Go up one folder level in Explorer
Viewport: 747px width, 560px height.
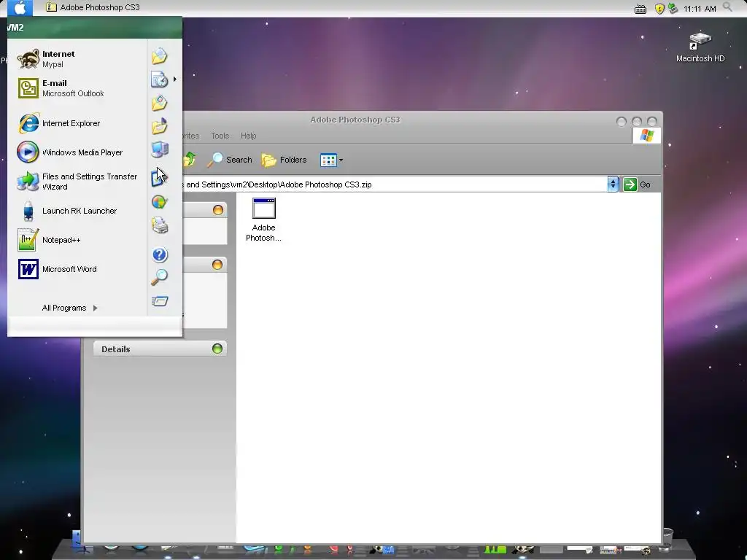[190, 160]
